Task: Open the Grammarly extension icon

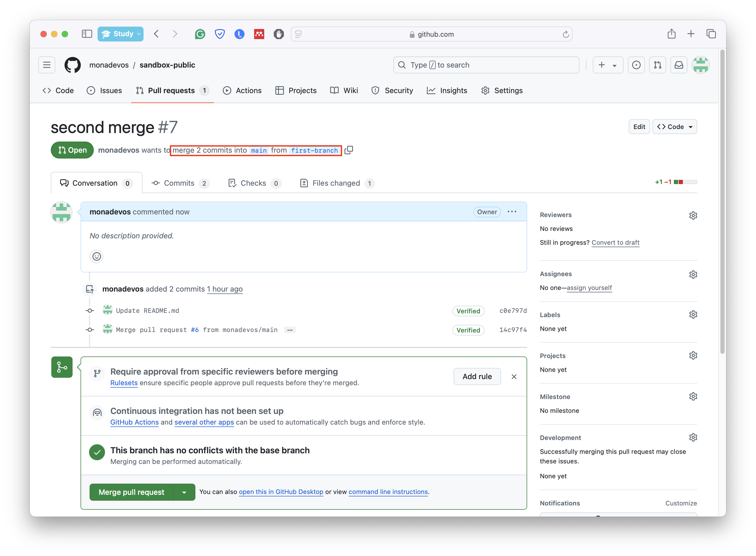Action: (x=200, y=34)
